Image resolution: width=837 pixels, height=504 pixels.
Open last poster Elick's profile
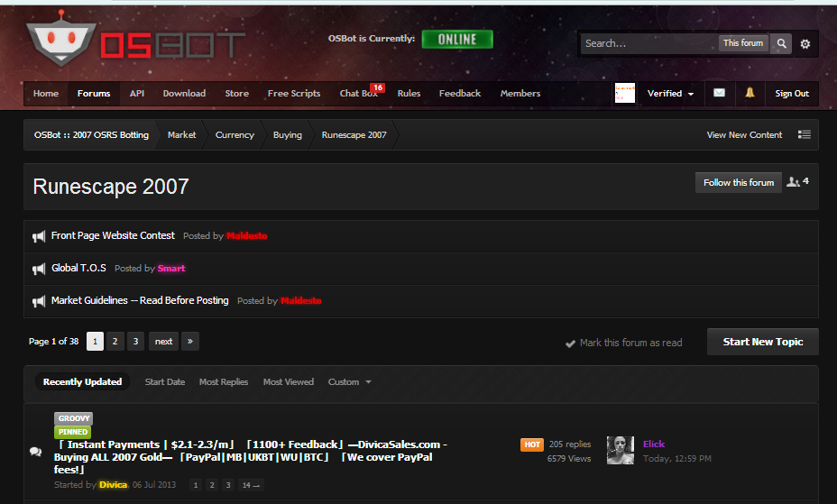click(x=653, y=444)
